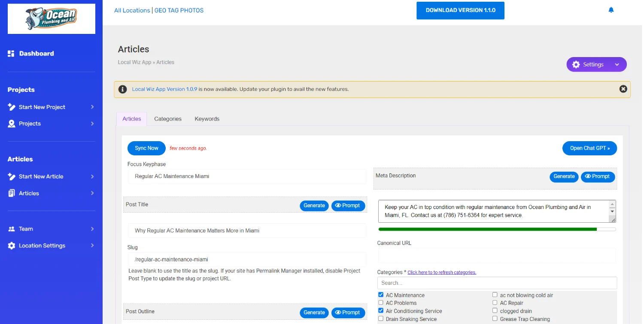The width and height of the screenshot is (644, 324).
Task: Click meta description scroll up arrow
Action: click(613, 204)
